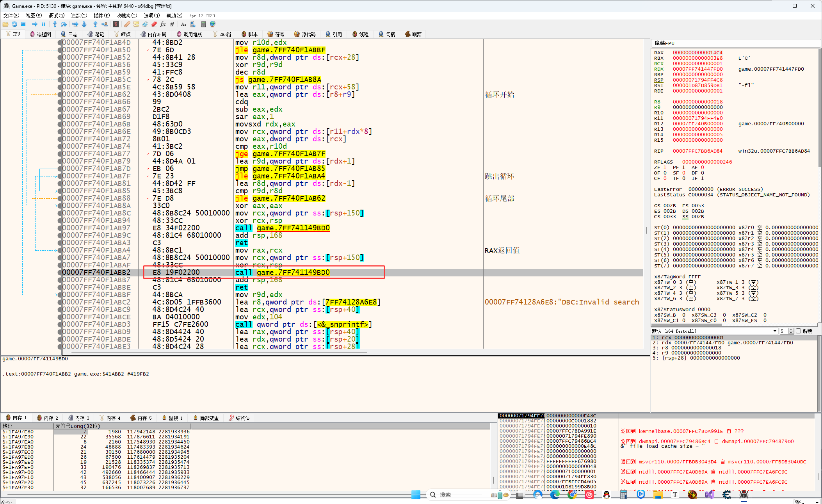Click the fx functions toolbar icon

163,24
